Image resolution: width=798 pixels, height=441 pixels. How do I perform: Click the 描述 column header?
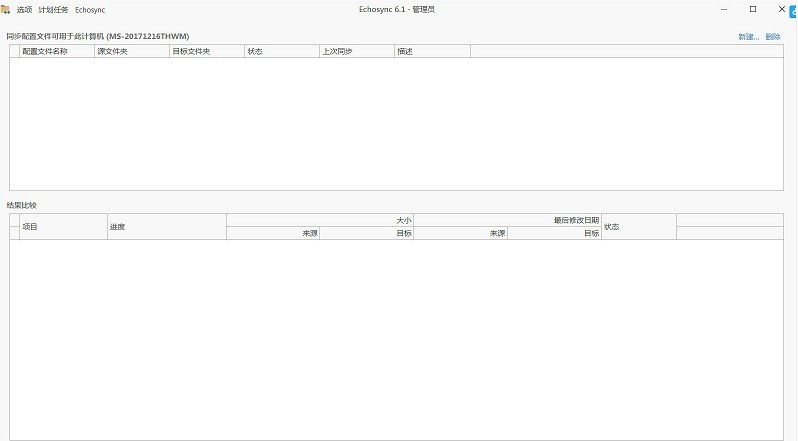click(x=432, y=51)
